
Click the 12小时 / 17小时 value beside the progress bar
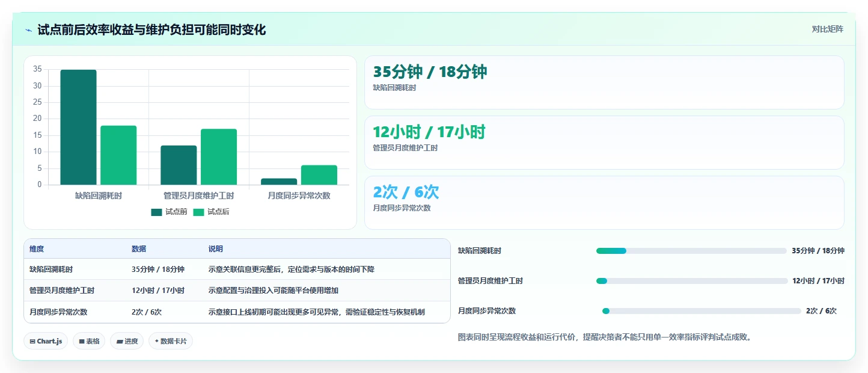[818, 281]
